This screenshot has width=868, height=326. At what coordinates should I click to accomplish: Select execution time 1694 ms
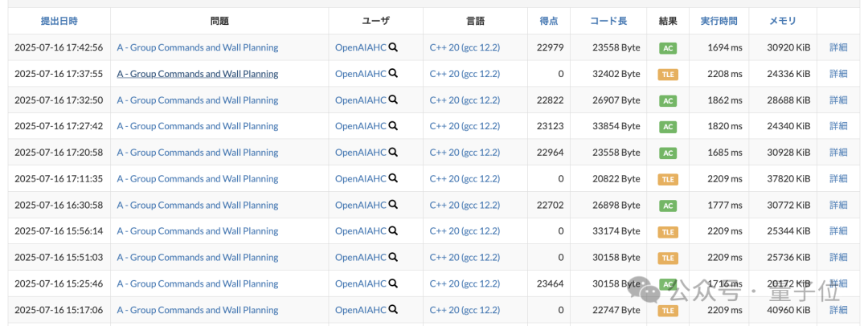tap(725, 47)
